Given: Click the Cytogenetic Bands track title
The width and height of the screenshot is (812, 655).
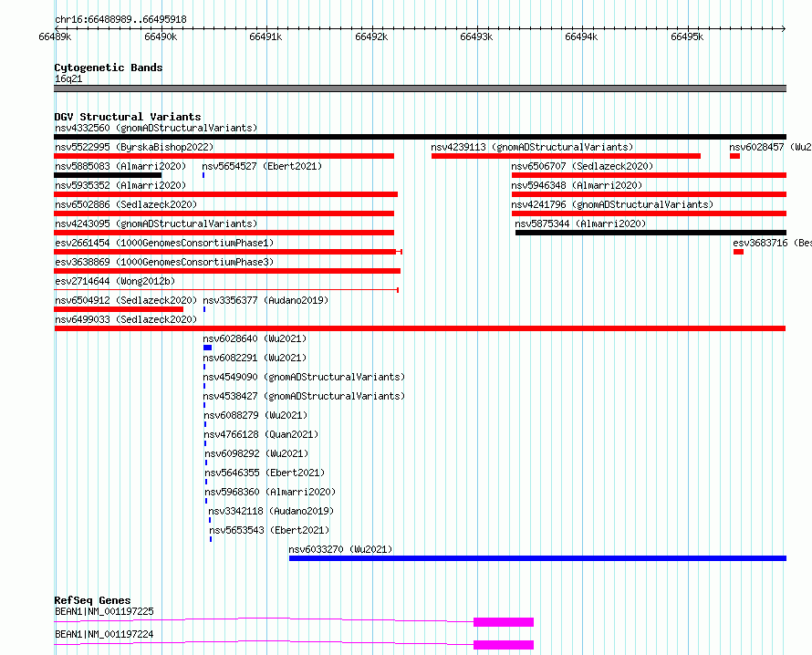Looking at the screenshot, I should tap(109, 68).
